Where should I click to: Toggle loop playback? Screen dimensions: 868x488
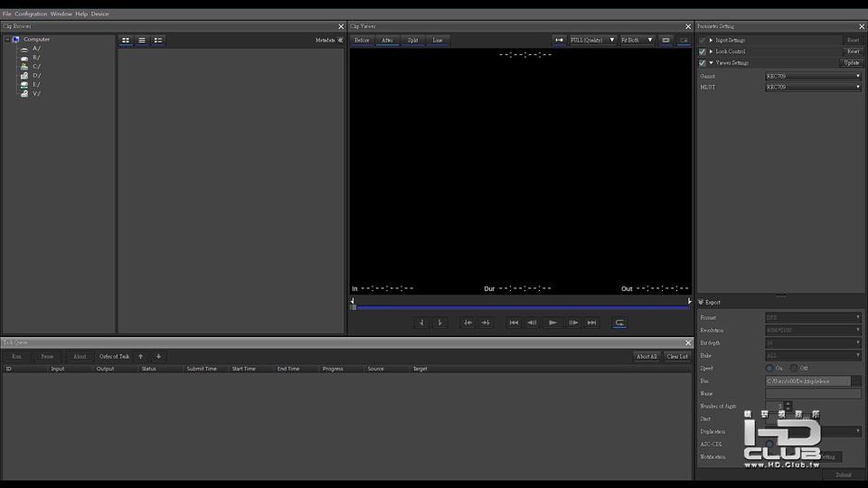[619, 323]
